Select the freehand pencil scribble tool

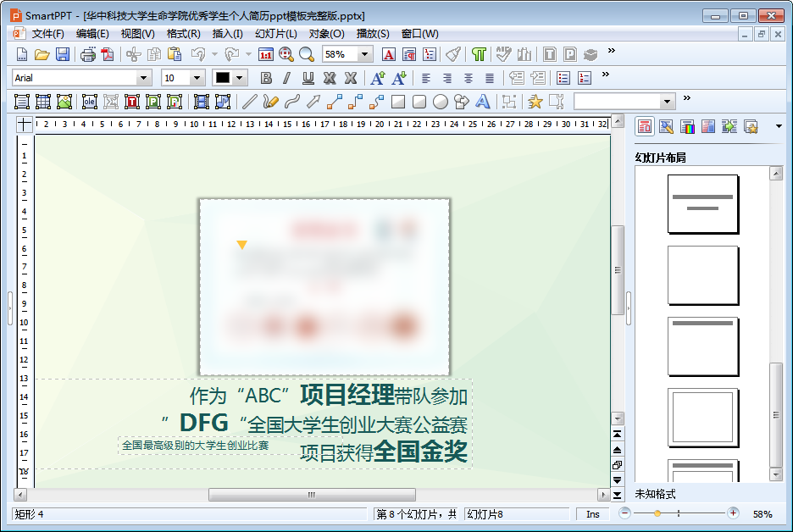(x=270, y=102)
